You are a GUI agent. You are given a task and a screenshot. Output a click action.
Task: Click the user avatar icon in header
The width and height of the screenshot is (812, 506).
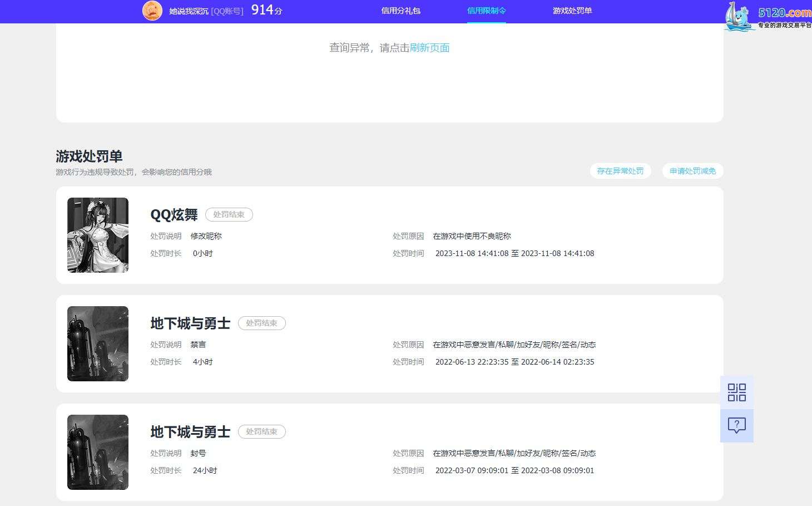(x=152, y=11)
